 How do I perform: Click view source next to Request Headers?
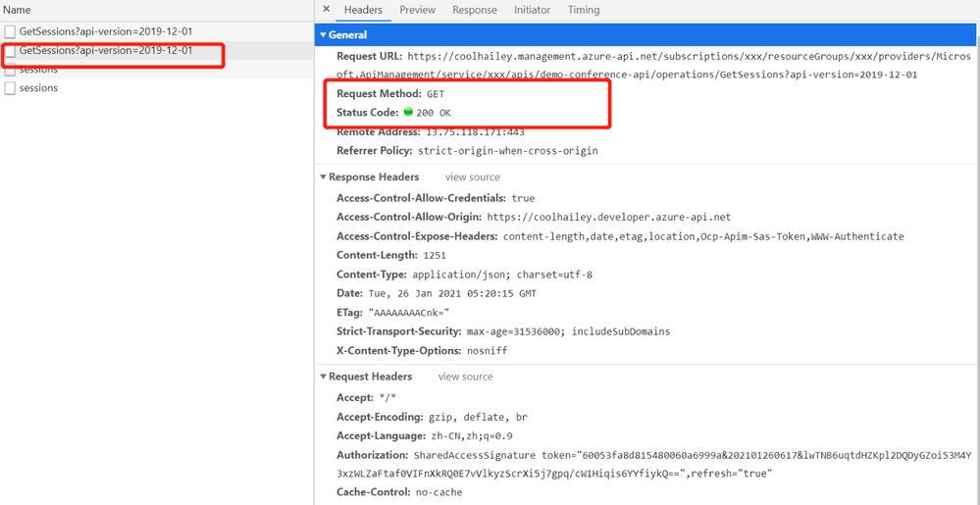click(x=466, y=377)
